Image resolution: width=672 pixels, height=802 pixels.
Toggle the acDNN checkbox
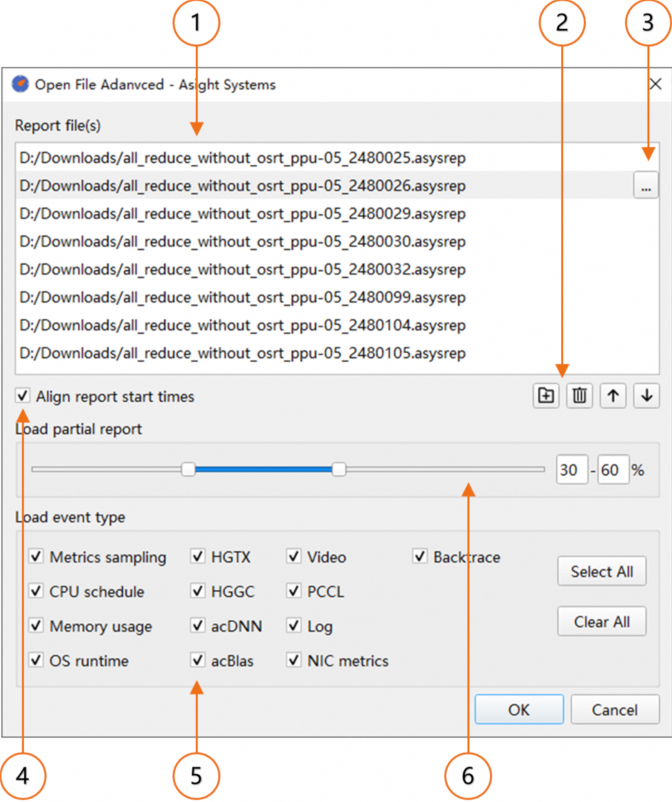[x=198, y=625]
